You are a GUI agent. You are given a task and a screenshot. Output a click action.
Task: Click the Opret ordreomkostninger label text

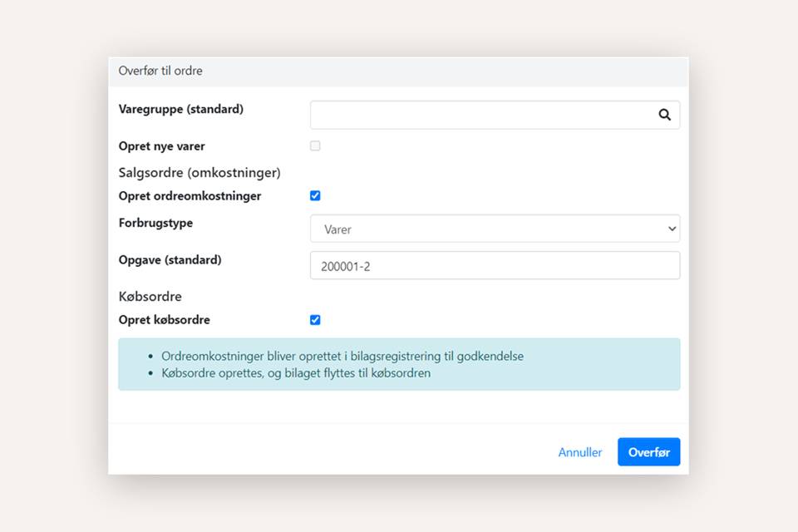pyautogui.click(x=190, y=196)
